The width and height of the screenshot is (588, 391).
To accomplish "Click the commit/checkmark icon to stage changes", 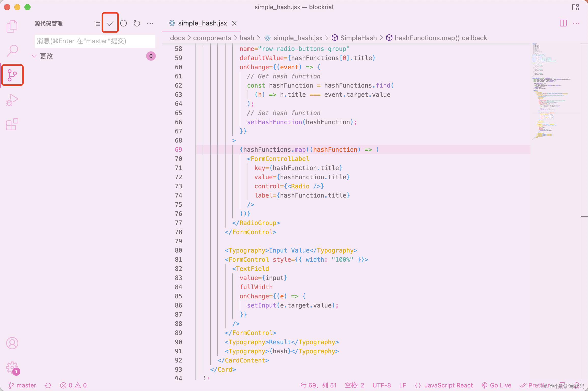I will click(x=110, y=24).
